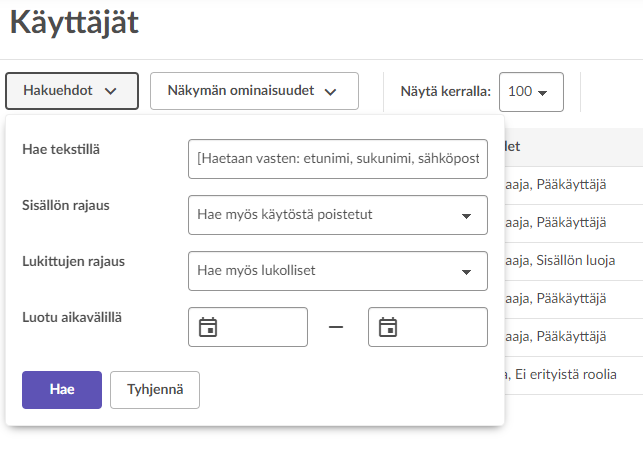Click the arrow in Lukittujen rajaus field
The image size is (643, 451).
click(466, 271)
